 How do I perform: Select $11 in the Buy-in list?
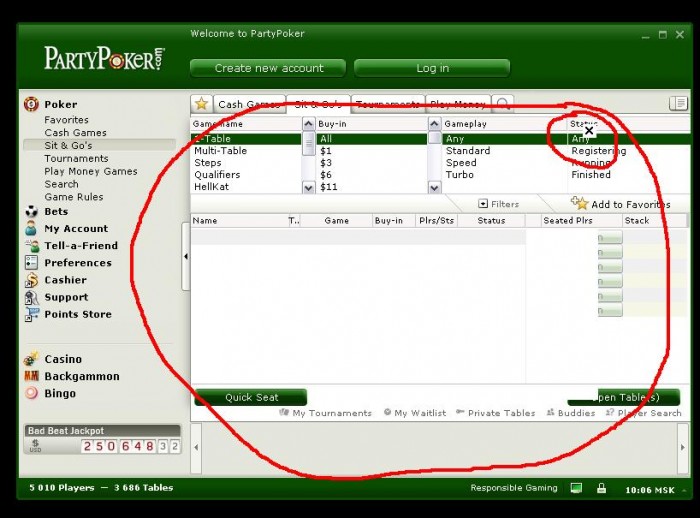(x=329, y=187)
